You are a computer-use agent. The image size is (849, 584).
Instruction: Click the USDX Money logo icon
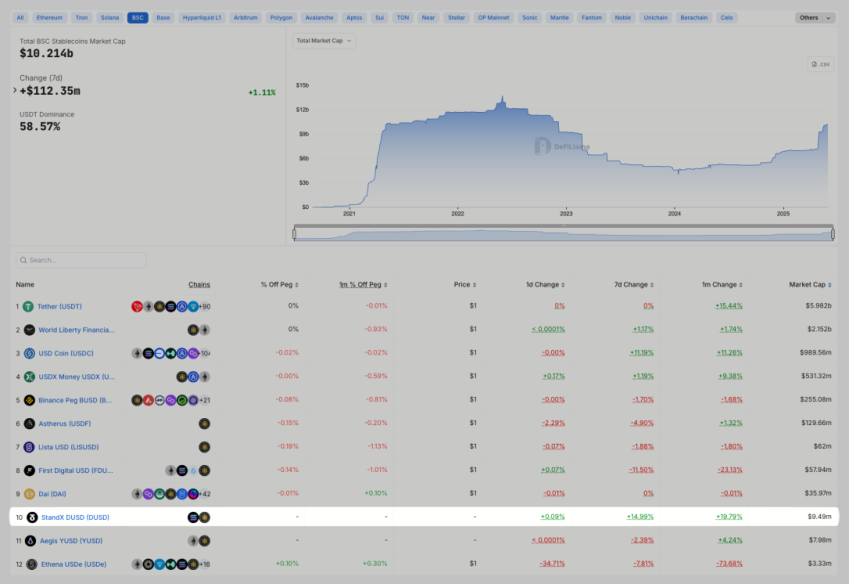(29, 377)
